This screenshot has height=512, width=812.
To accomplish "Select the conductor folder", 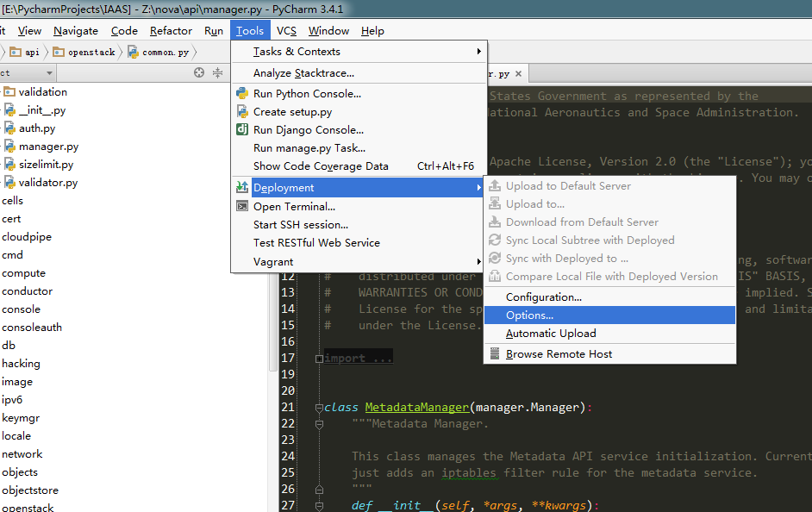I will pos(27,291).
